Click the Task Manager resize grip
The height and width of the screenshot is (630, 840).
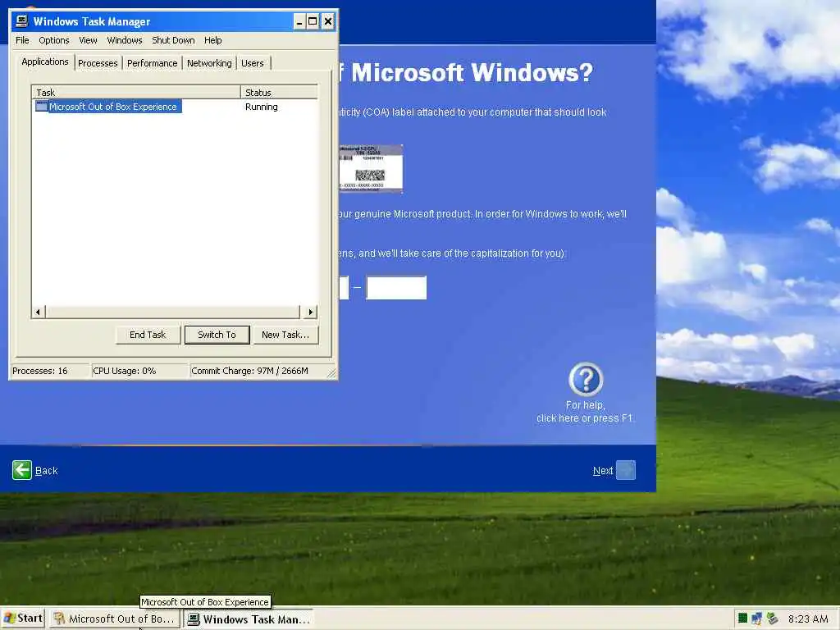point(331,373)
